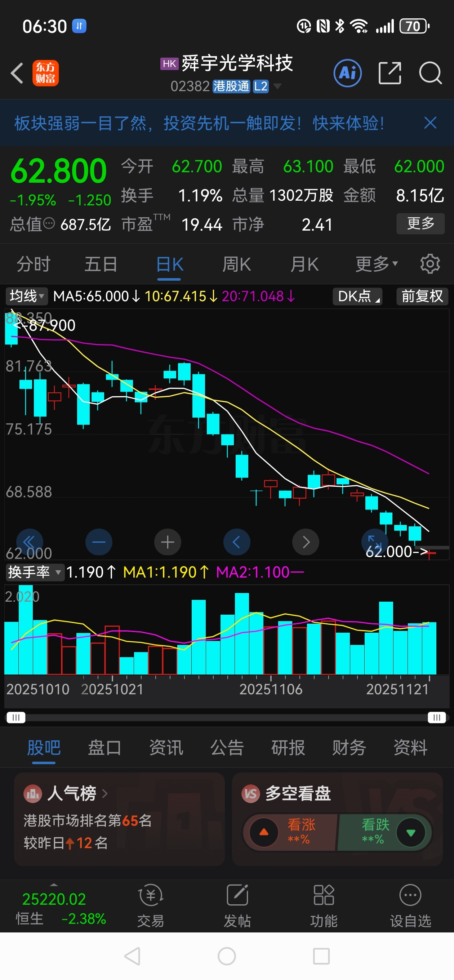Tap the right range slider handle
The height and width of the screenshot is (980, 454).
(x=436, y=717)
